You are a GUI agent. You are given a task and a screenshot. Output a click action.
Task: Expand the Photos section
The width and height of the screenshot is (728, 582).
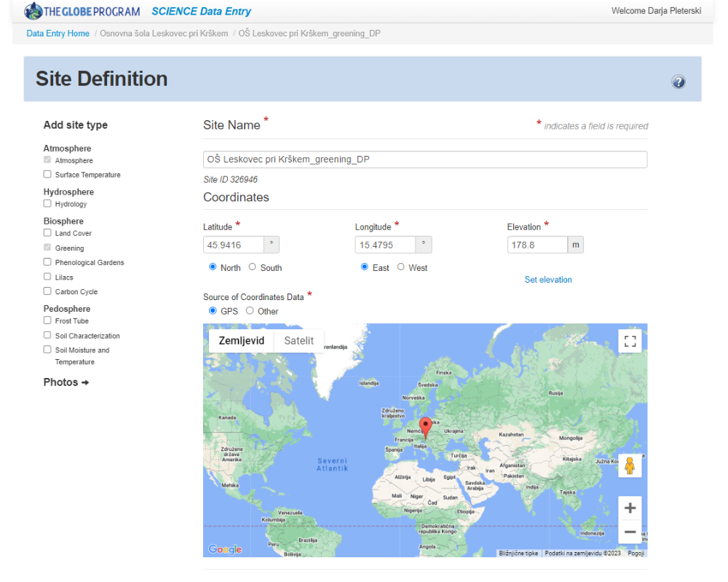click(x=66, y=382)
